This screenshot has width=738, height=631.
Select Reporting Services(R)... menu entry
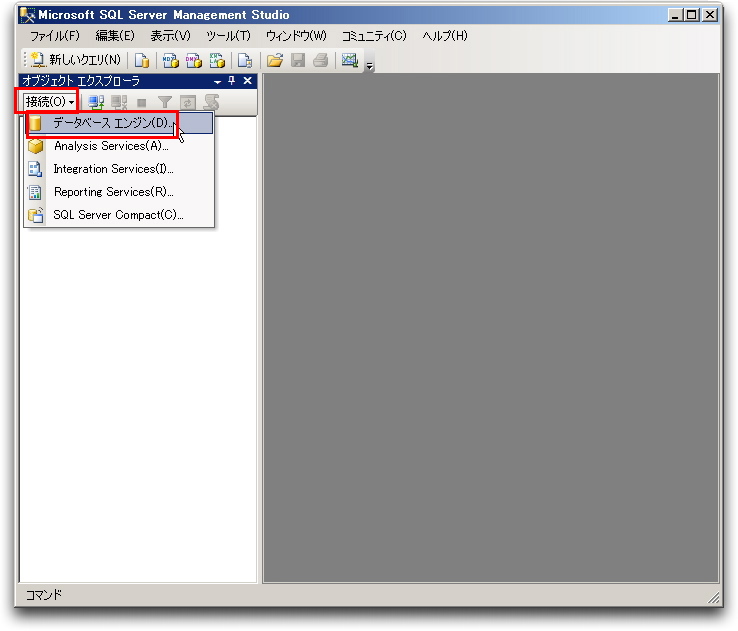(x=120, y=192)
